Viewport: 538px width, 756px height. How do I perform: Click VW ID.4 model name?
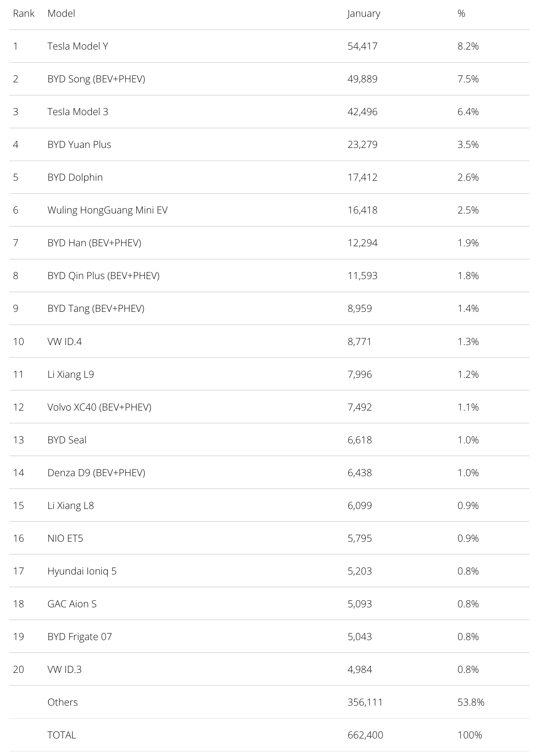click(64, 342)
